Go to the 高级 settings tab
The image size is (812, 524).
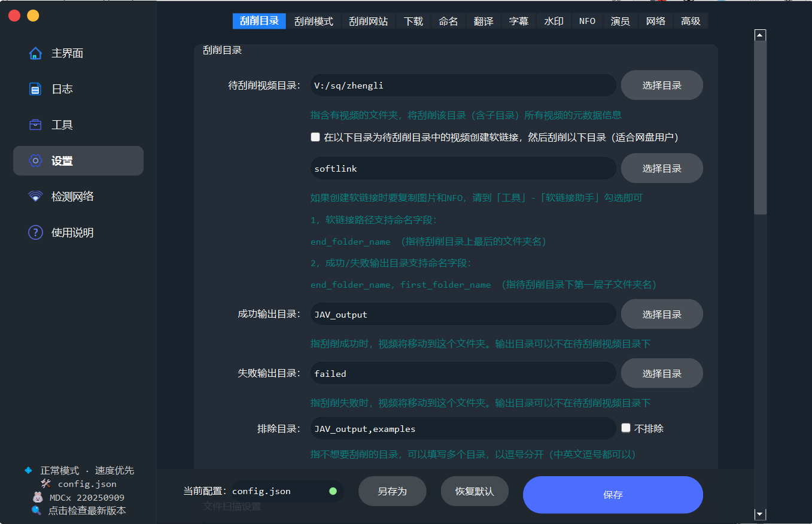tap(691, 21)
